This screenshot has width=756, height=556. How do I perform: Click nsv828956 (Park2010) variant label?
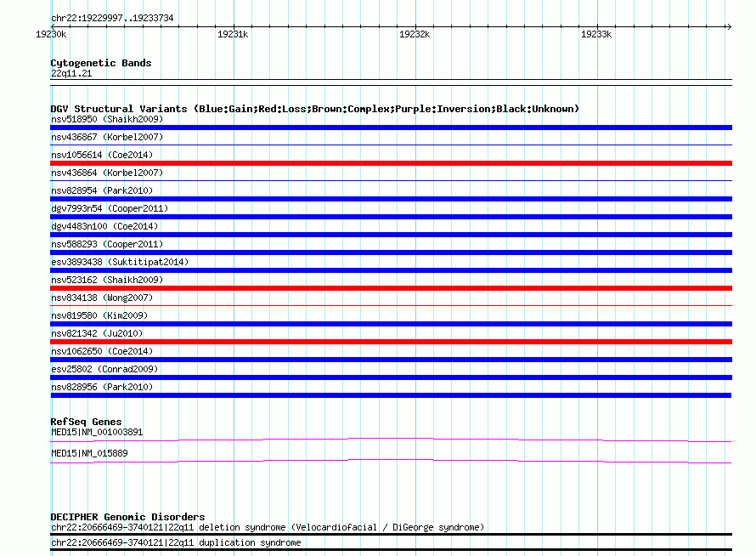[102, 387]
